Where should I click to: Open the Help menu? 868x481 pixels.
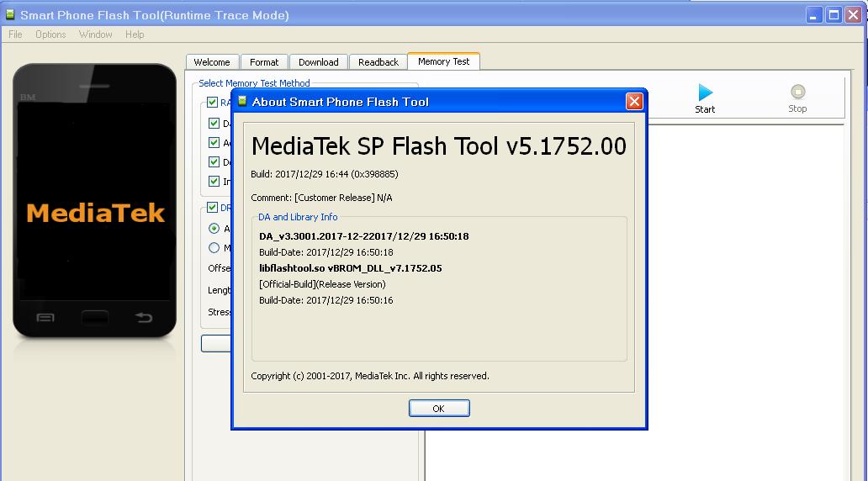(135, 34)
